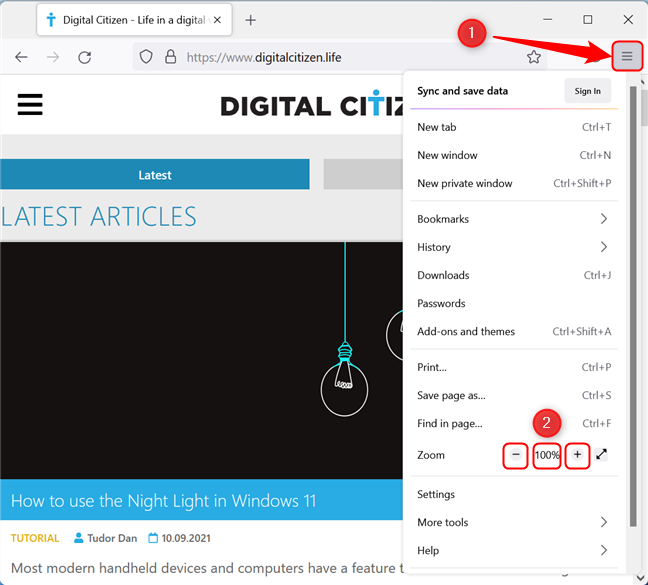Open a new tab with the plus button
This screenshot has height=585, width=648.
[250, 20]
